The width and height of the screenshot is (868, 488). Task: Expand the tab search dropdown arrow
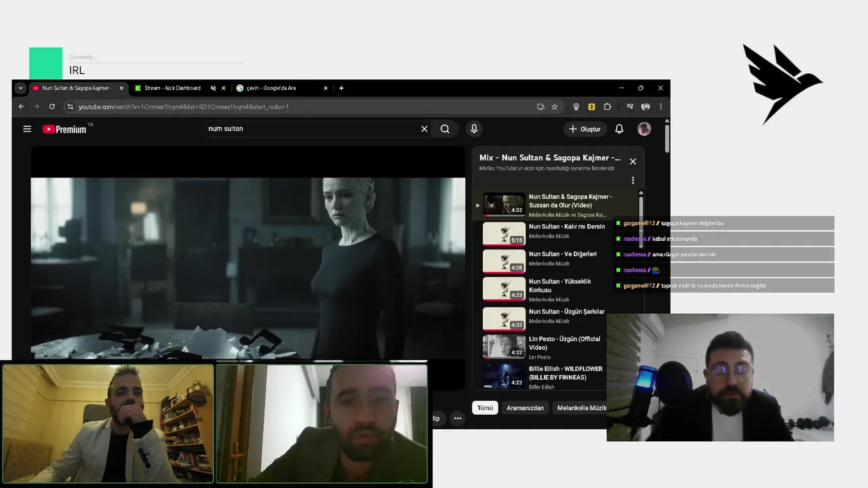click(20, 88)
